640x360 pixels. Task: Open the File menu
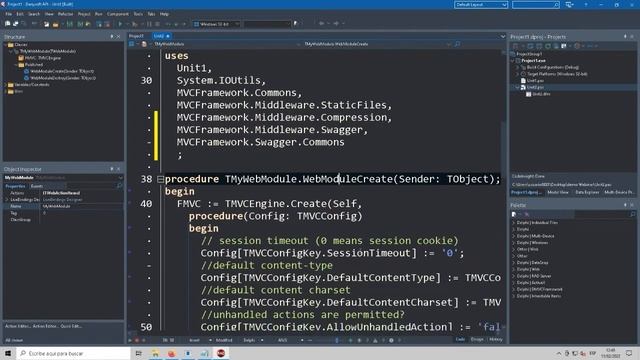9,14
